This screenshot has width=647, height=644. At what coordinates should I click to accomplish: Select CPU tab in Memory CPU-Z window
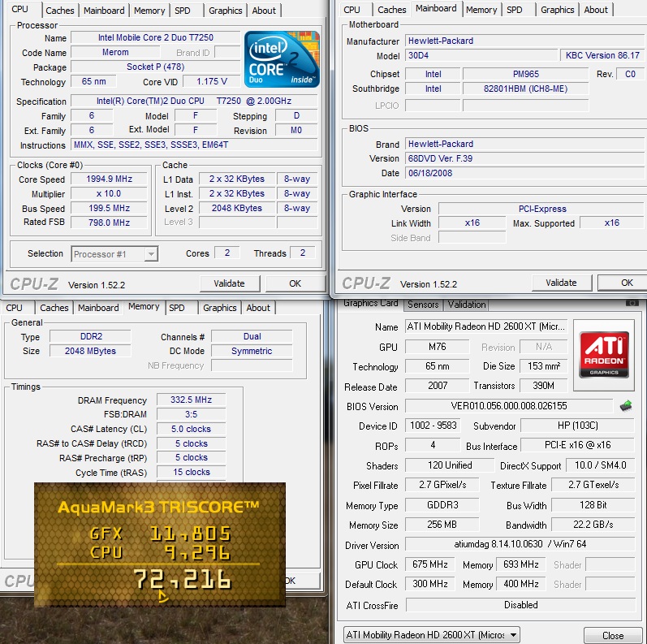coord(15,308)
